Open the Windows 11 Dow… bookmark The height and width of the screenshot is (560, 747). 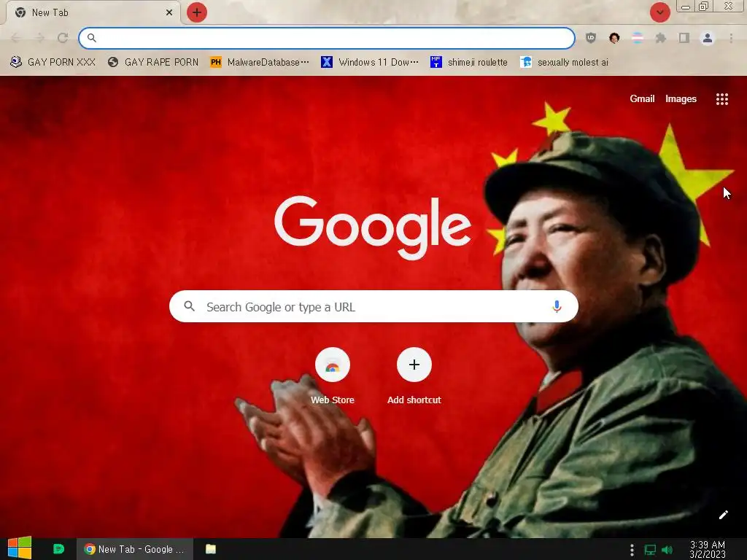370,63
